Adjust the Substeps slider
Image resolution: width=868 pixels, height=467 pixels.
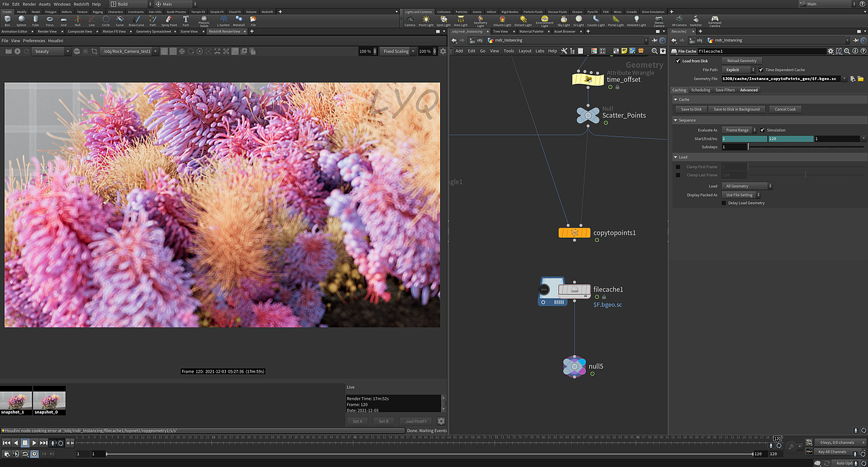804,146
